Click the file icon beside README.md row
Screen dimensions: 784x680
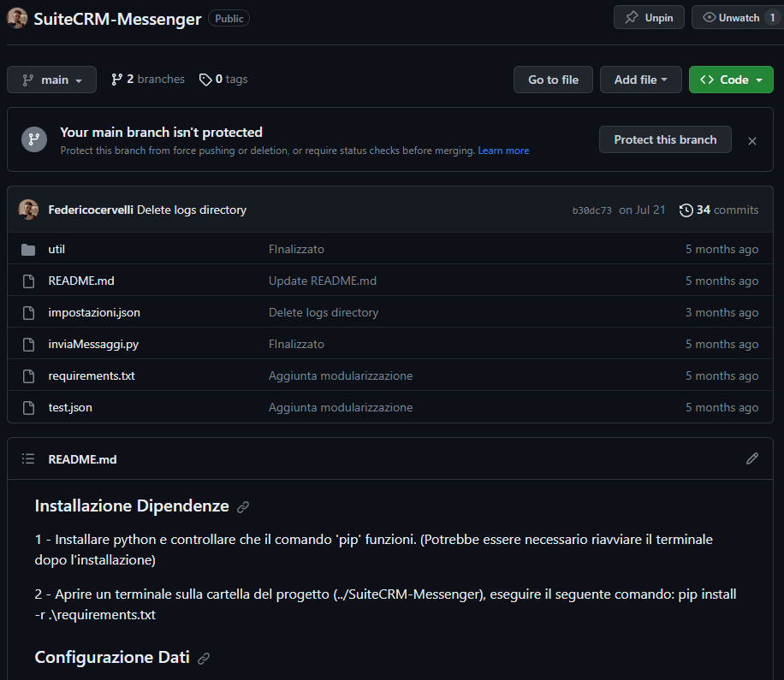coord(28,281)
